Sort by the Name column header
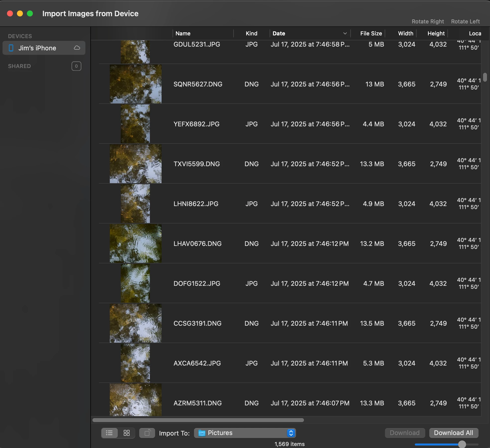Screen dimensions: 490x448 pyautogui.click(x=183, y=33)
